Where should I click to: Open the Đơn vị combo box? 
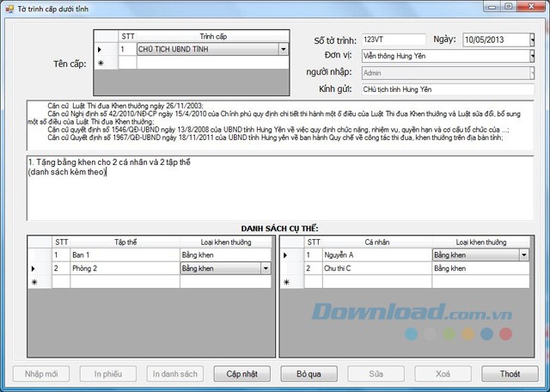532,56
